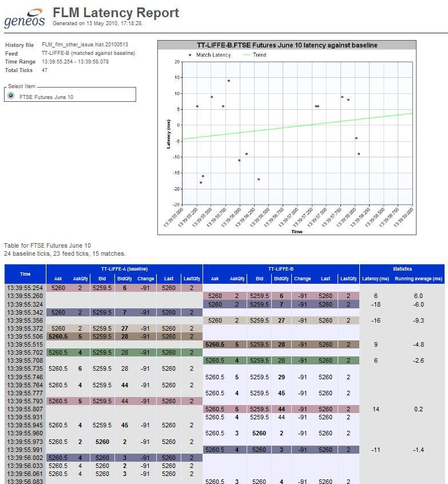
Task: Click the Statistics header
Action: (402, 269)
